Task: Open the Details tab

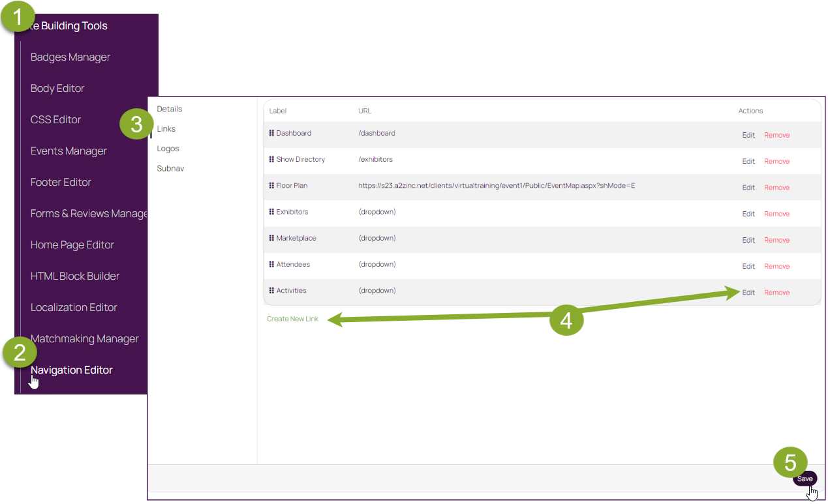Action: click(170, 109)
